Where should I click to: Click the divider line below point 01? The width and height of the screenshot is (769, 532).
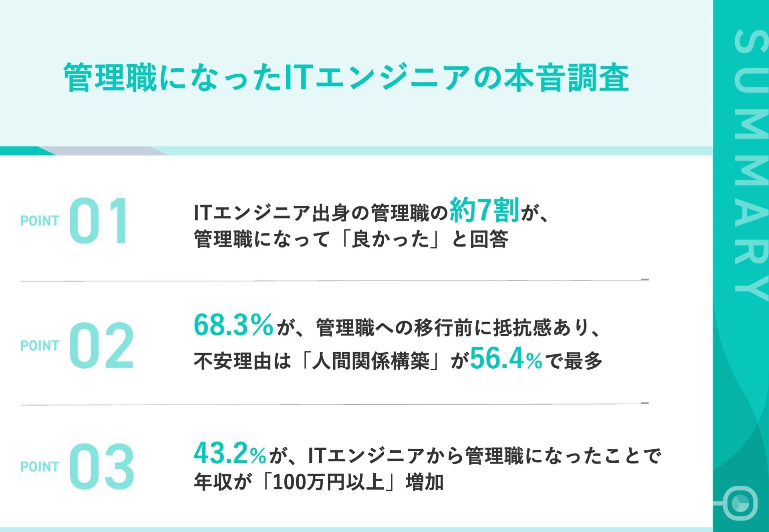click(x=334, y=281)
